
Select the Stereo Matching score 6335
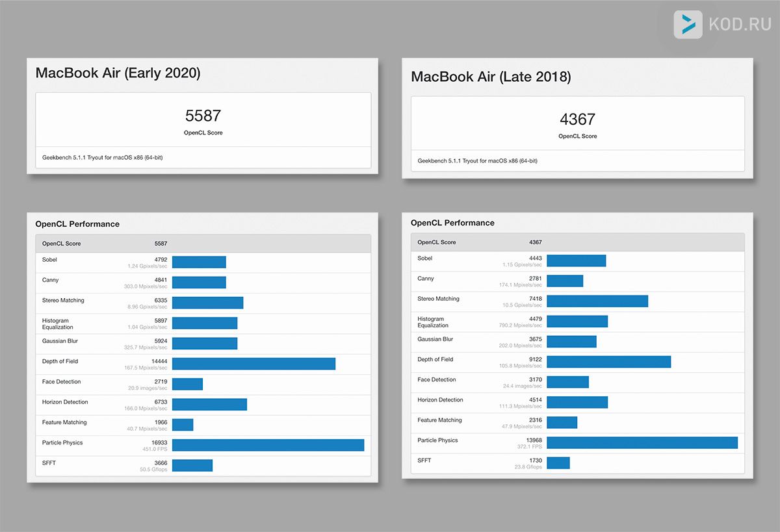coord(161,301)
